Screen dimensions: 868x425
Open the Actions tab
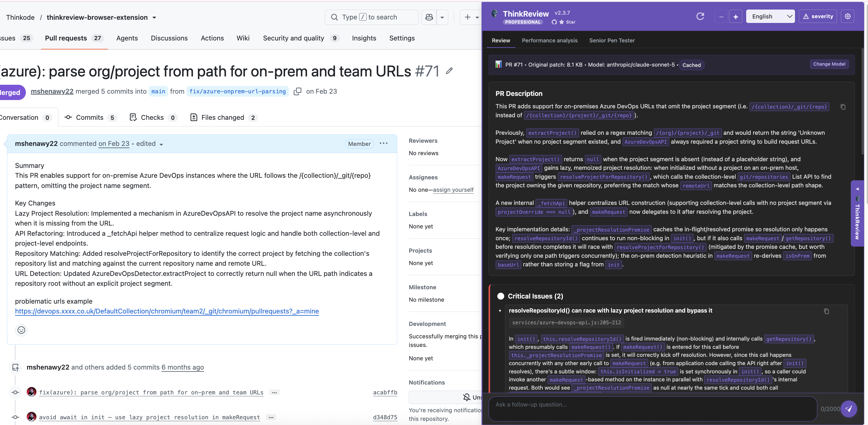click(212, 38)
